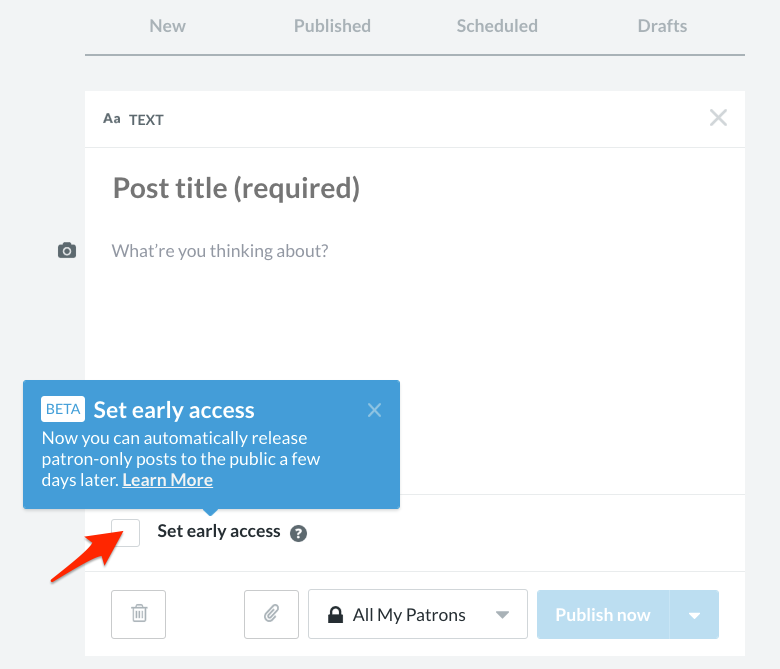The height and width of the screenshot is (669, 780).
Task: Expand the Publish now options arrow
Action: pyautogui.click(x=695, y=615)
